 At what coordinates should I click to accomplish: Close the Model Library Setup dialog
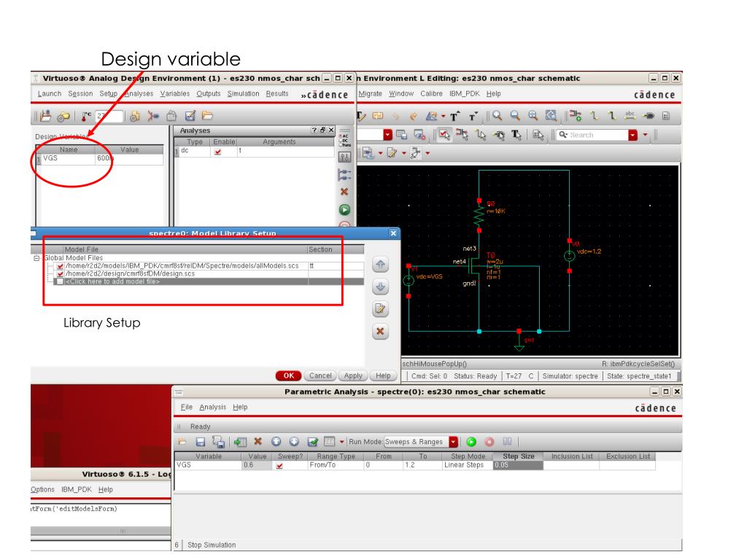[393, 233]
